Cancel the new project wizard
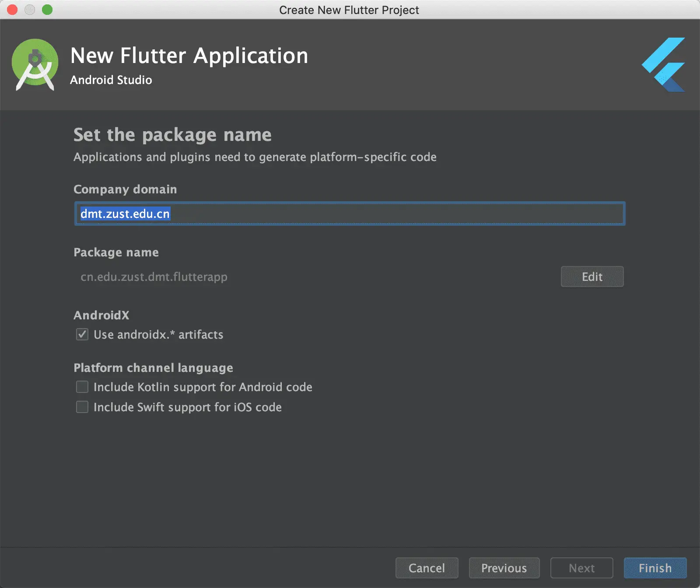The image size is (700, 588). point(427,568)
